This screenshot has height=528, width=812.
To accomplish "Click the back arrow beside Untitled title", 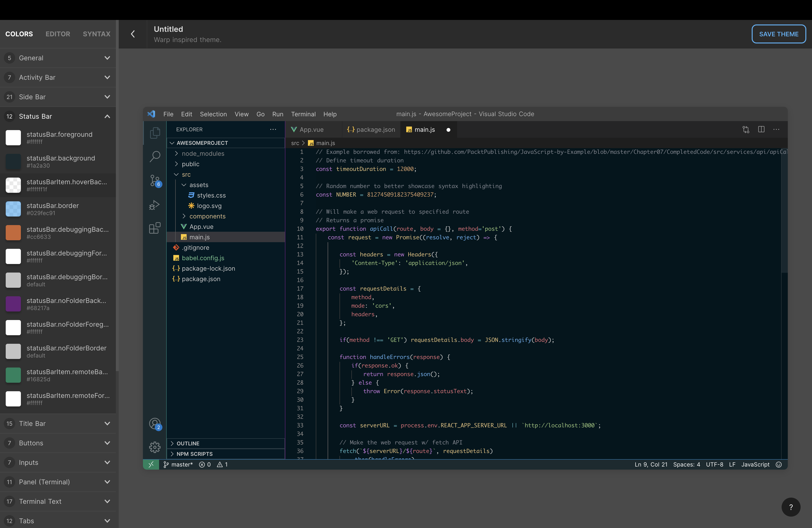I will point(133,34).
